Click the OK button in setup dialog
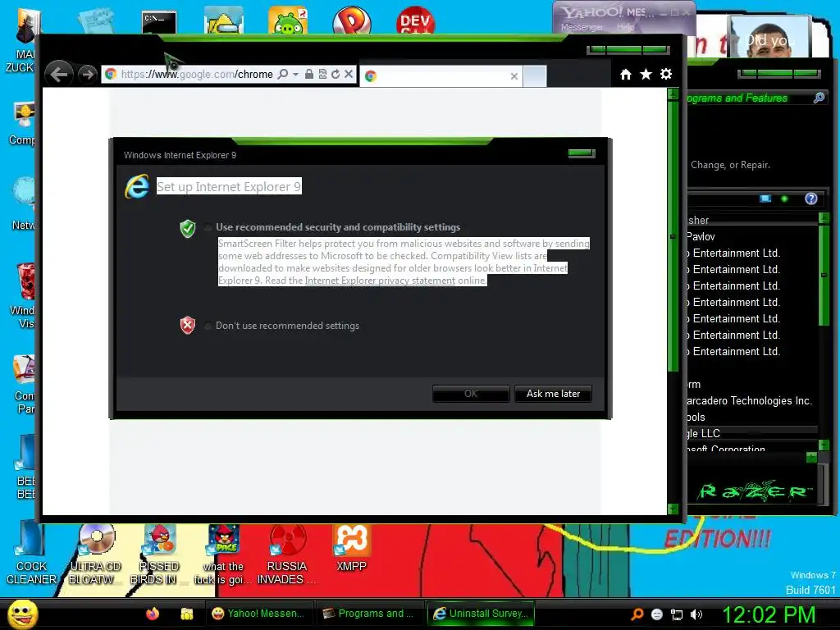Screen dimensions: 840x630 pyautogui.click(x=471, y=394)
